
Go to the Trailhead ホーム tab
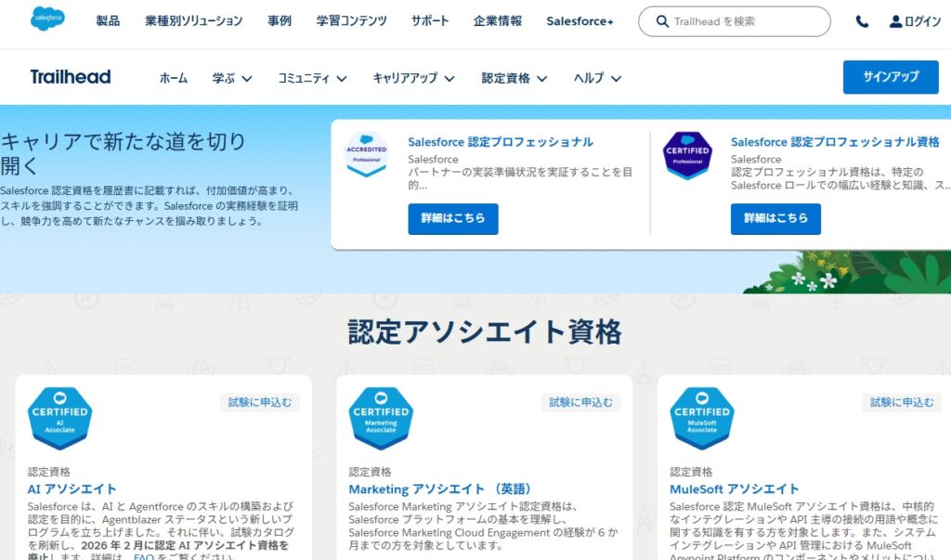(x=174, y=78)
